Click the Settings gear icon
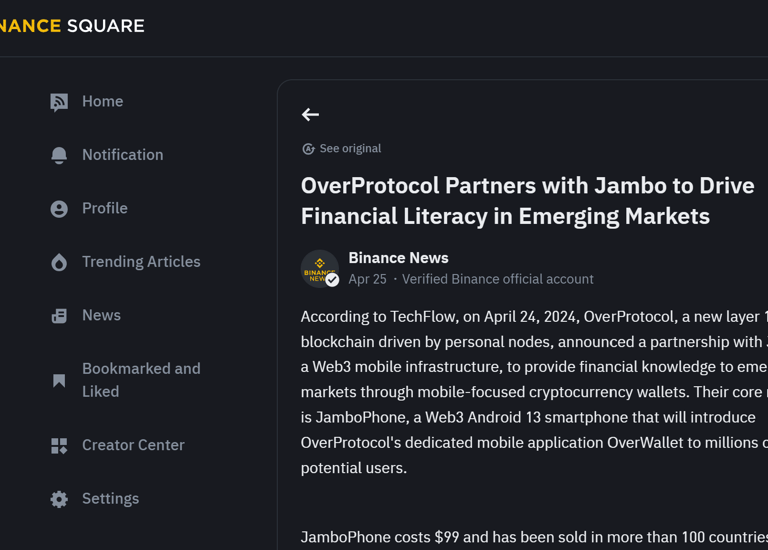 59,499
